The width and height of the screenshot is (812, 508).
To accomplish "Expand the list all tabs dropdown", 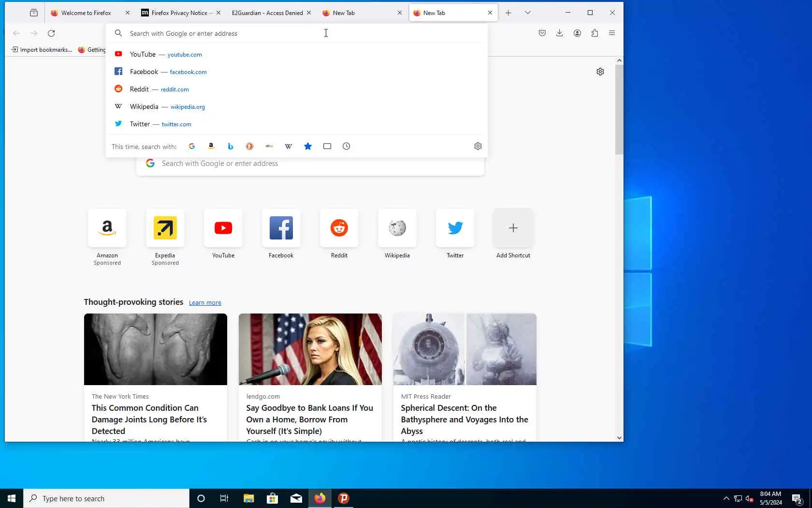I will click(x=528, y=13).
